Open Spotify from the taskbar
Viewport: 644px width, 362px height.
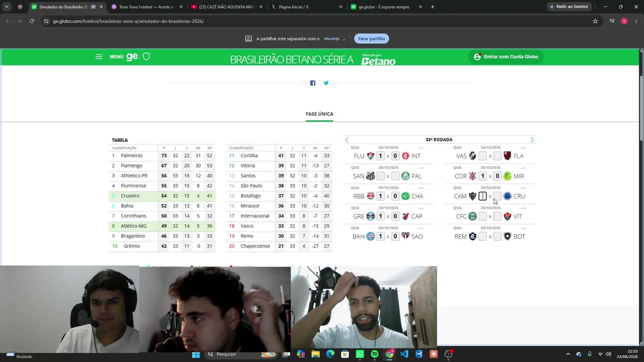click(x=374, y=354)
